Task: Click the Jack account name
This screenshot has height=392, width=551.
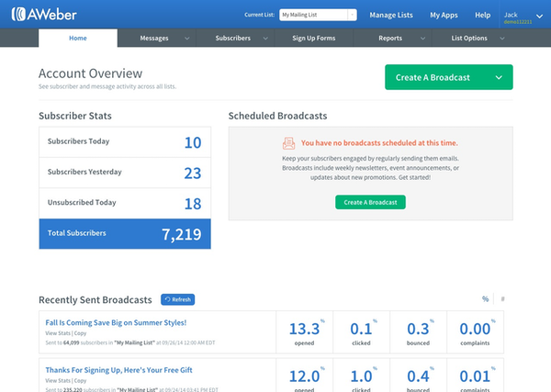Action: (x=511, y=15)
